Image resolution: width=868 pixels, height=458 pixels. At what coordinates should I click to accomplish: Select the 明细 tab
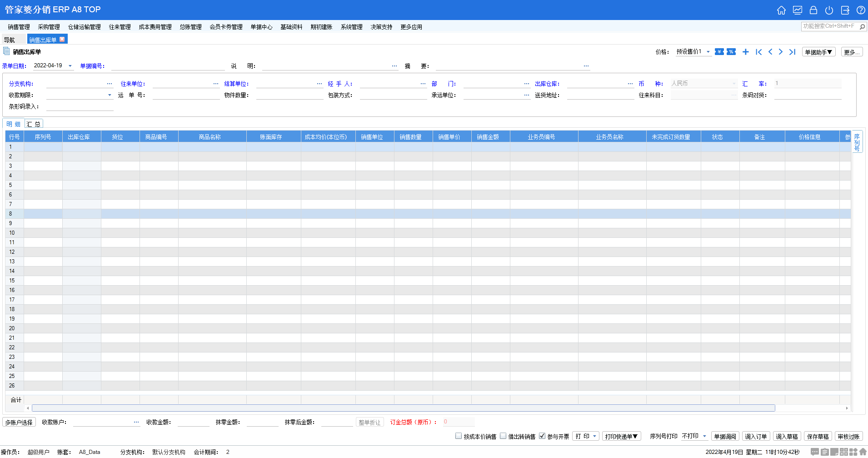[x=14, y=124]
